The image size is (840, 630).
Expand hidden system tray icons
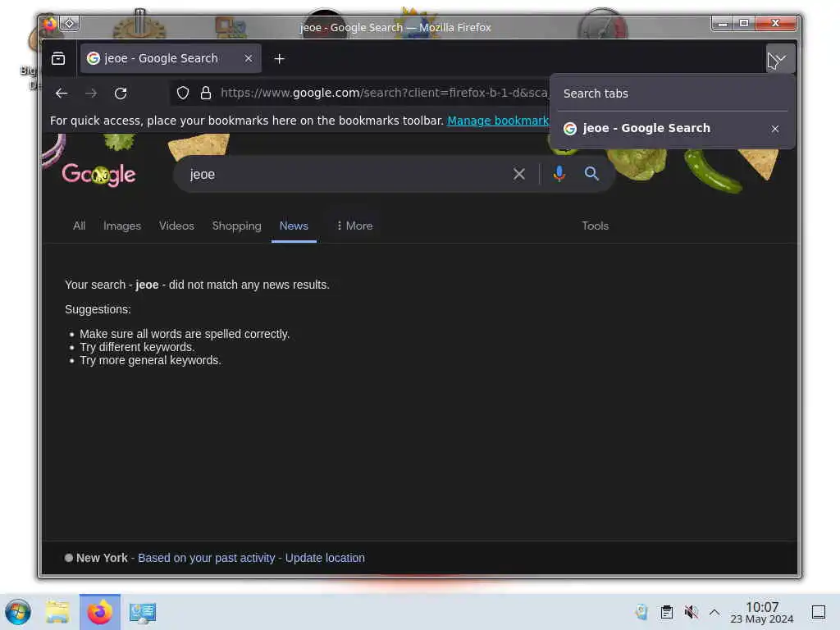pos(714,612)
